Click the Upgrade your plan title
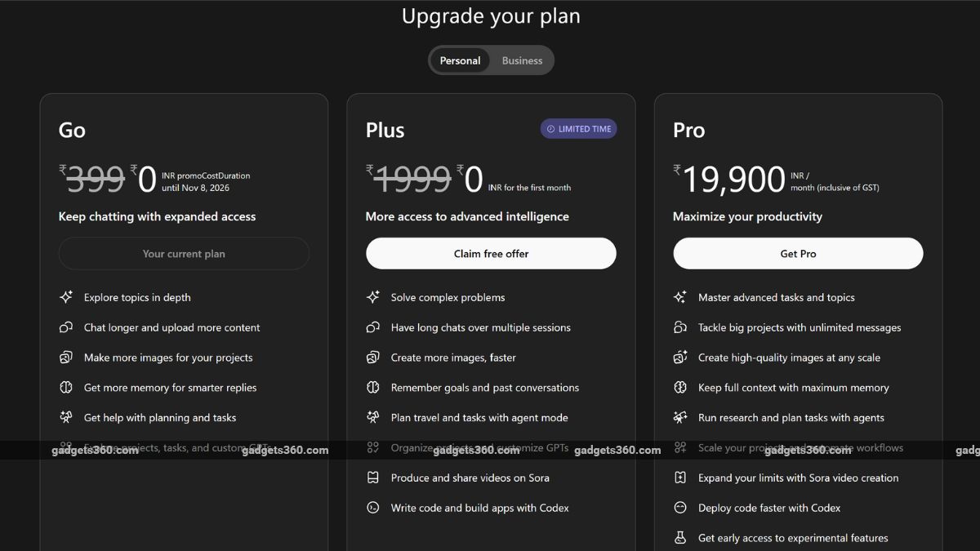This screenshot has width=980, height=551. pyautogui.click(x=491, y=16)
